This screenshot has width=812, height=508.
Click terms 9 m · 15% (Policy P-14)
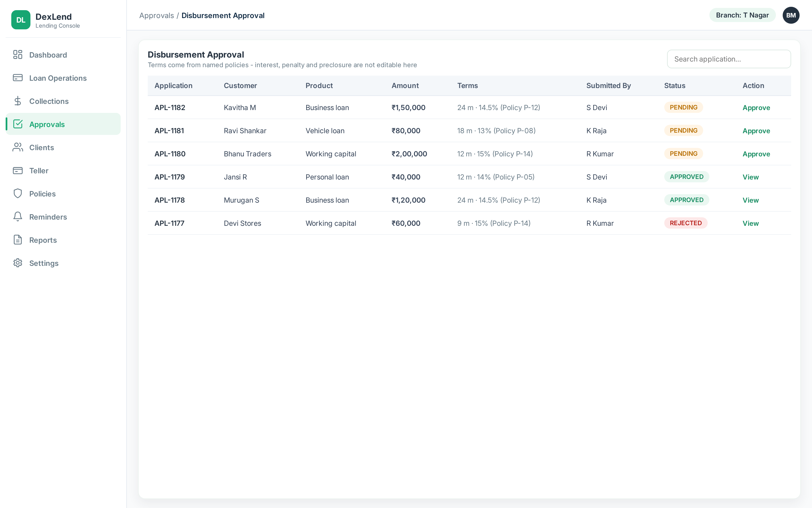point(494,224)
